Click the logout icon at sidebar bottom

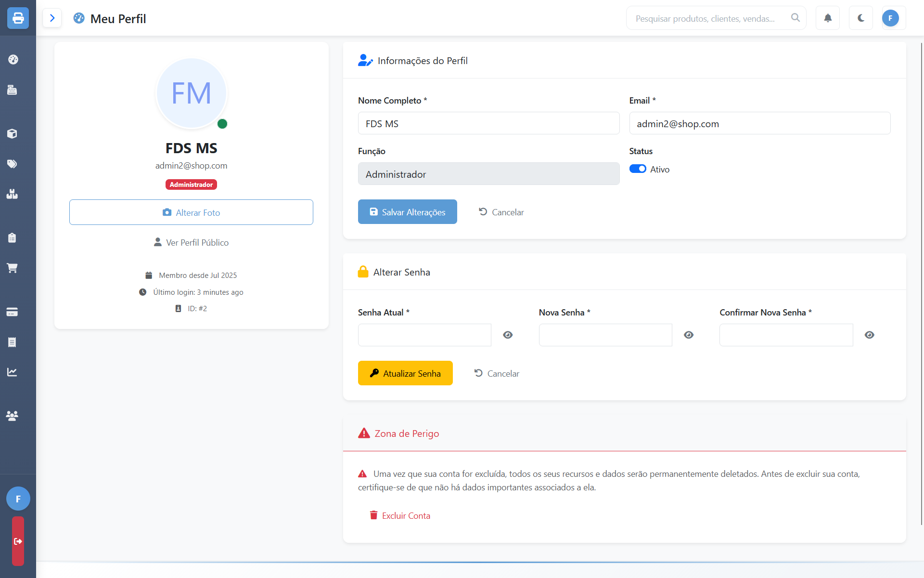18,541
